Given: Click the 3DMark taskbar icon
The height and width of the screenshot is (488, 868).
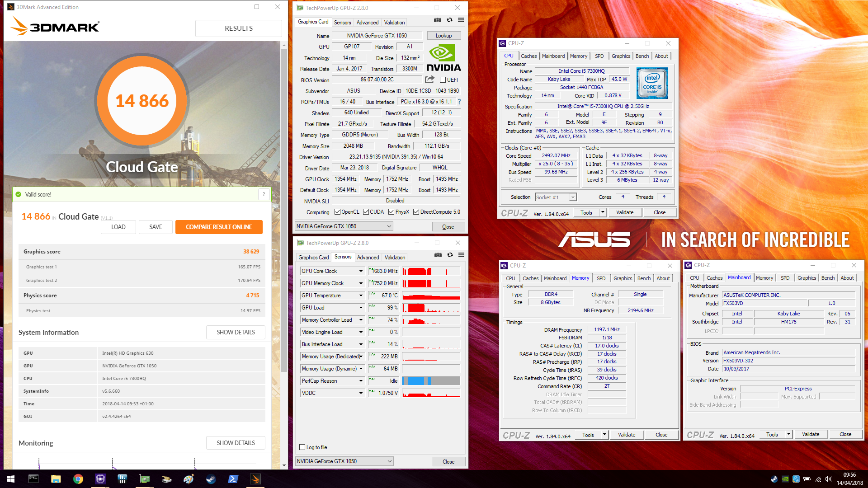Looking at the screenshot, I should point(255,479).
